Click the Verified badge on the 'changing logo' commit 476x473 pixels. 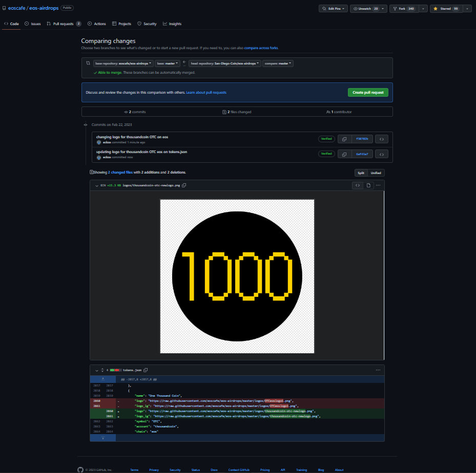[326, 139]
